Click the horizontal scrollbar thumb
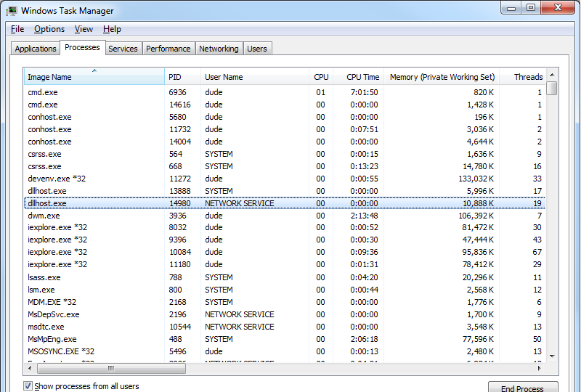581x392 pixels. coord(111,368)
